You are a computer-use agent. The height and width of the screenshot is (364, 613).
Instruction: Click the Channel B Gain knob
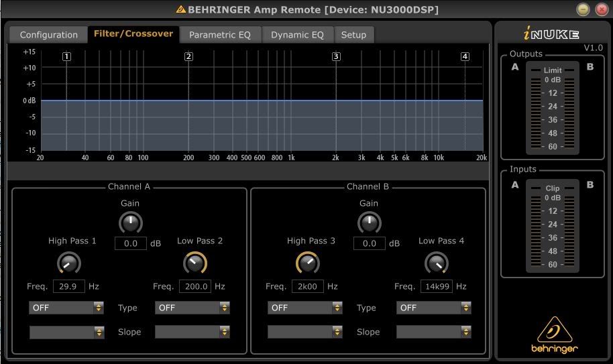(370, 223)
